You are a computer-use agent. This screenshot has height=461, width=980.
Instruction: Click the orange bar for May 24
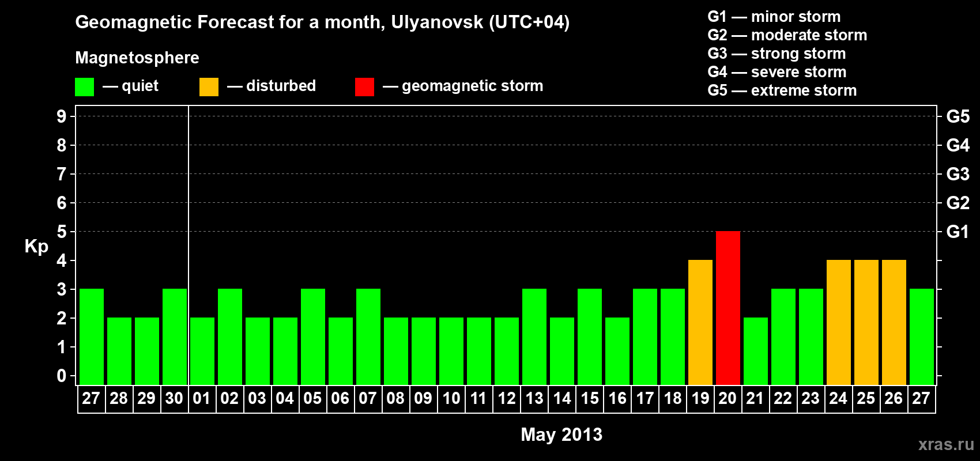click(x=839, y=323)
